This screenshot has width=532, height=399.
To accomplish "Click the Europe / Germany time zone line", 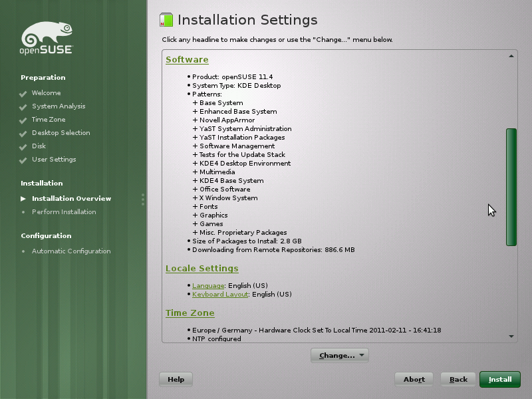I will coord(317,330).
